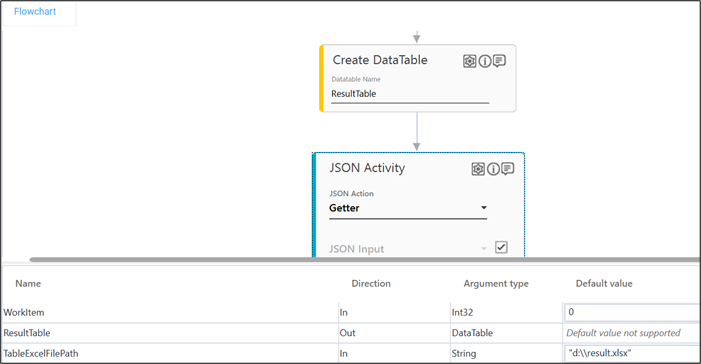
Task: Open settings gear on JSON Activity node
Action: tap(478, 169)
